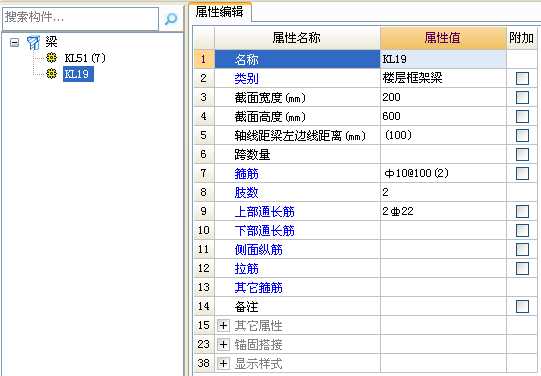This screenshot has width=541, height=376.
Task: Click the magnifier search icon
Action: (171, 18)
